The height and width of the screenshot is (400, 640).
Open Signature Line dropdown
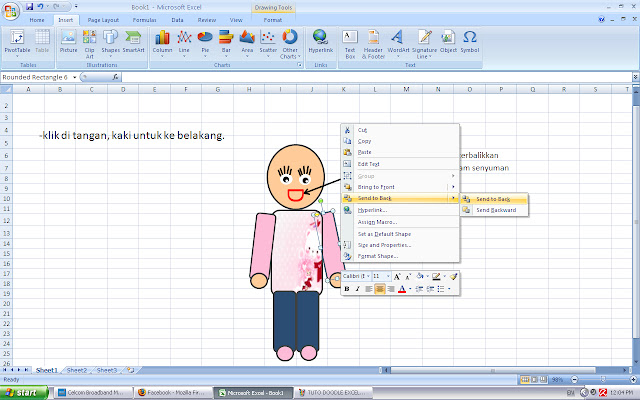424,44
